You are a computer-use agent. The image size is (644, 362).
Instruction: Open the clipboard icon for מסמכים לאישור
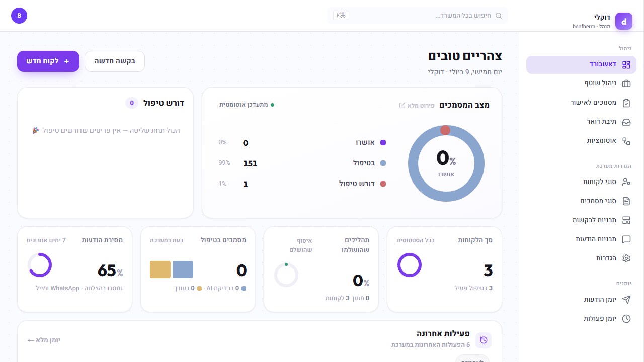point(626,103)
